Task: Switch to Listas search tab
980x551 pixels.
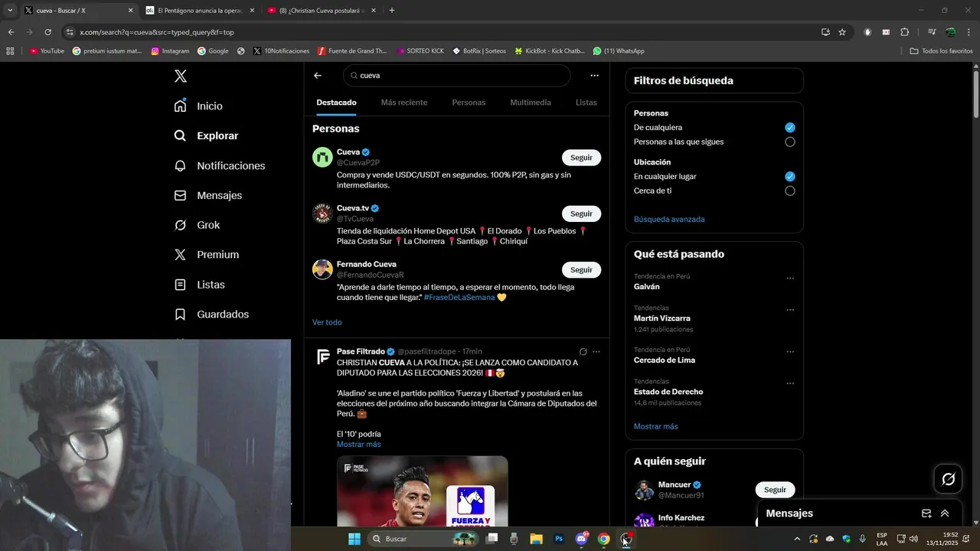Action: 586,103
